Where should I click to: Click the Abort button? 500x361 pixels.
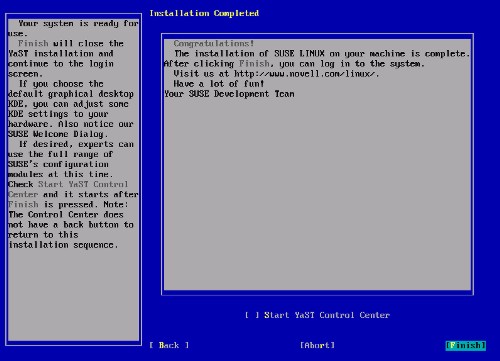coord(317,345)
